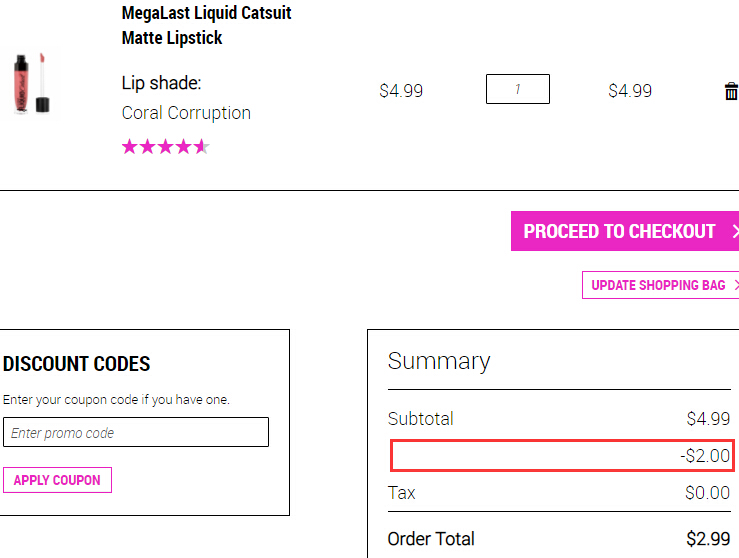The width and height of the screenshot is (739, 558).
Task: Click Update Shopping Bag button
Action: pyautogui.click(x=660, y=285)
